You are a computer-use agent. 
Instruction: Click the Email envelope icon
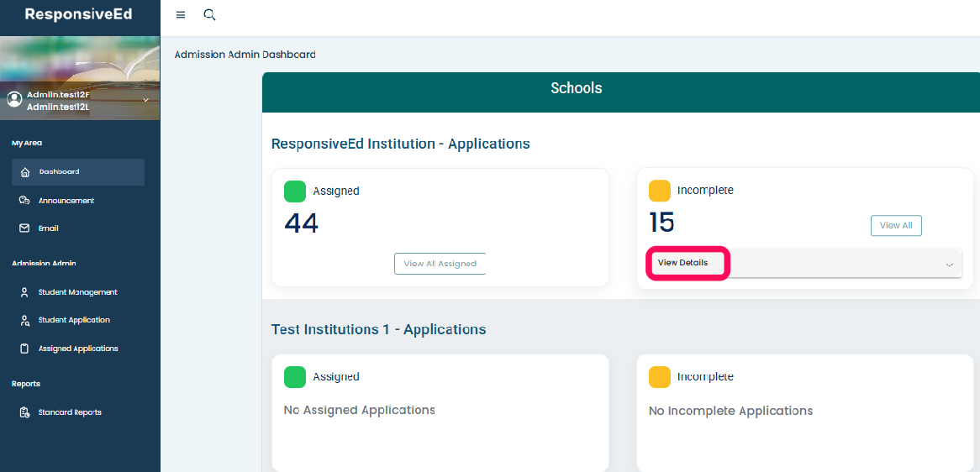click(x=25, y=228)
